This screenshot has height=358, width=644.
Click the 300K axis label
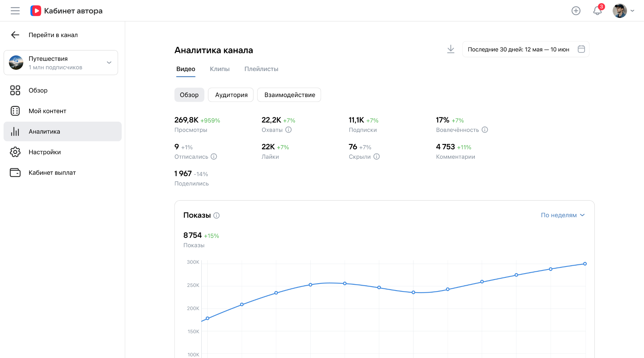193,262
